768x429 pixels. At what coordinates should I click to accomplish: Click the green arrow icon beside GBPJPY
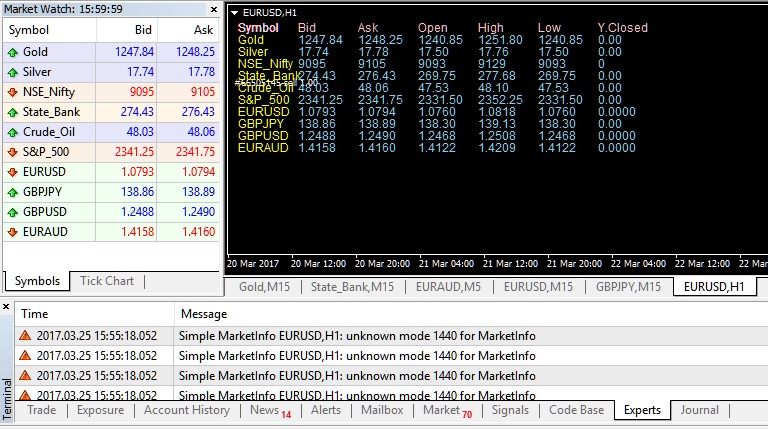pos(12,192)
